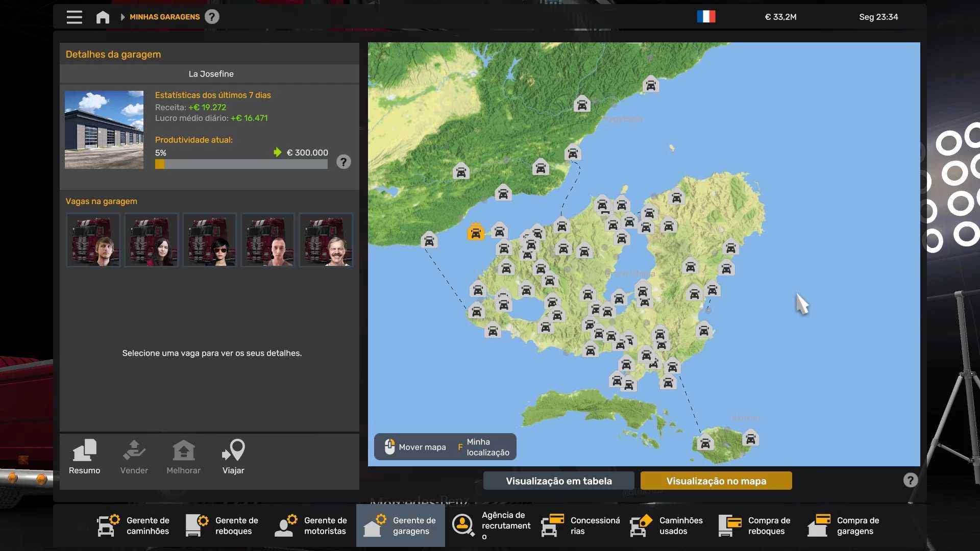Switch to Visualização no mapa

[716, 481]
